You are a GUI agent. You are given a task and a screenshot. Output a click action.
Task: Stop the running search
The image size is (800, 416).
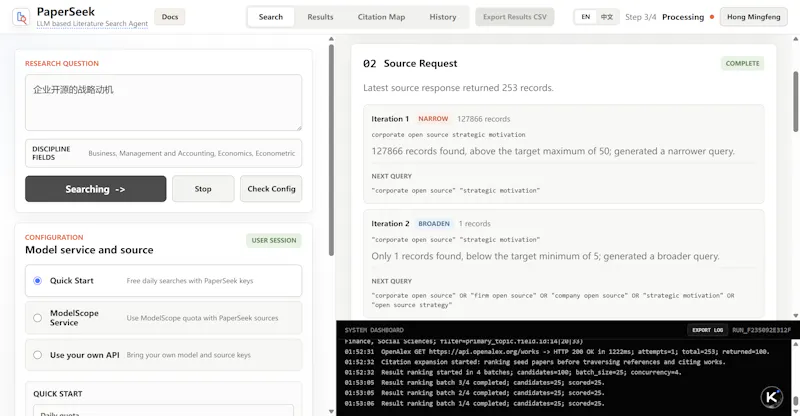point(203,189)
